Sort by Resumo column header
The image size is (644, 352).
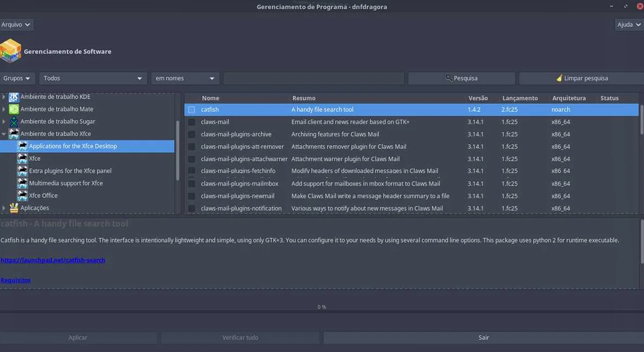tap(304, 98)
